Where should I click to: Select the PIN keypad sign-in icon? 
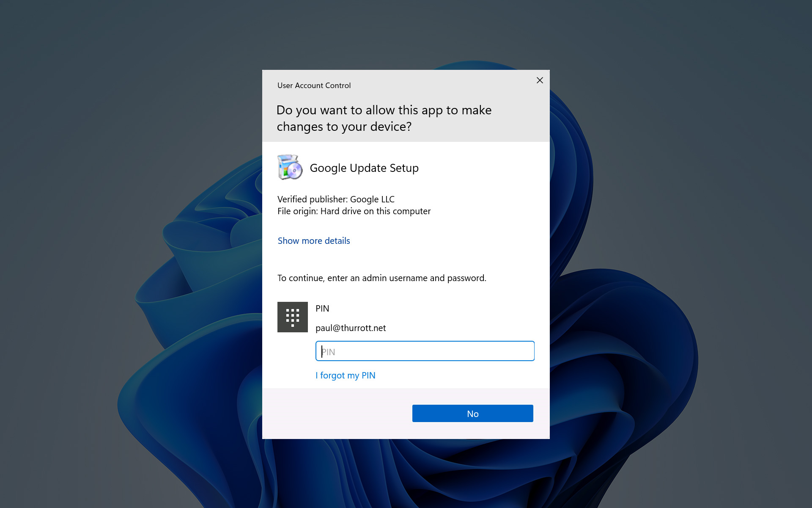tap(293, 317)
